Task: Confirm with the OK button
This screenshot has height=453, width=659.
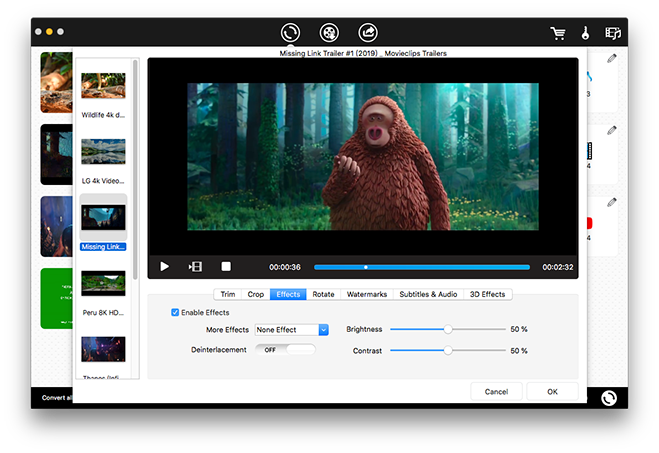Action: pyautogui.click(x=552, y=391)
